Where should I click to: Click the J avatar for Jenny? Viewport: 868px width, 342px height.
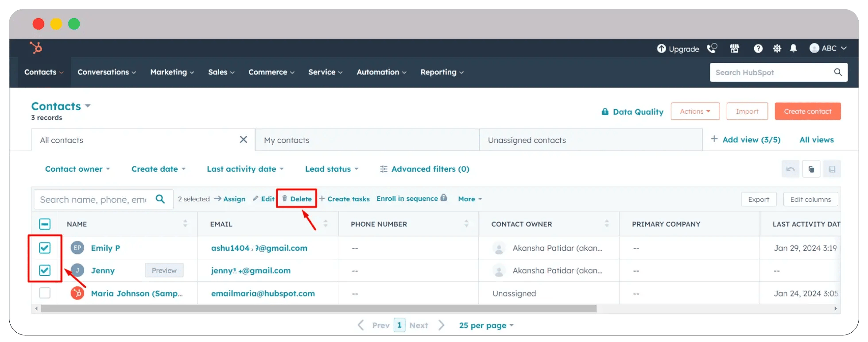click(77, 270)
